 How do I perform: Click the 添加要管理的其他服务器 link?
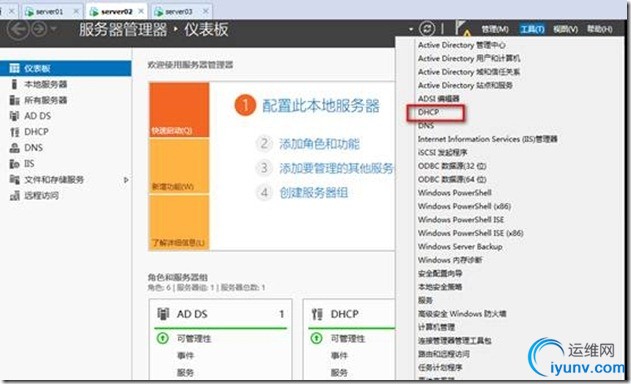337,168
